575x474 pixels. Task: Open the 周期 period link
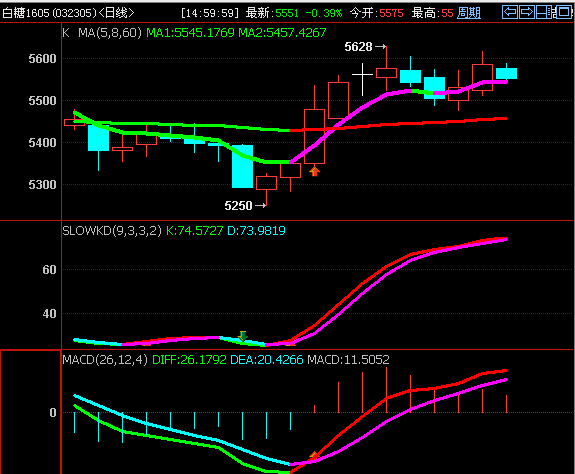pos(469,13)
